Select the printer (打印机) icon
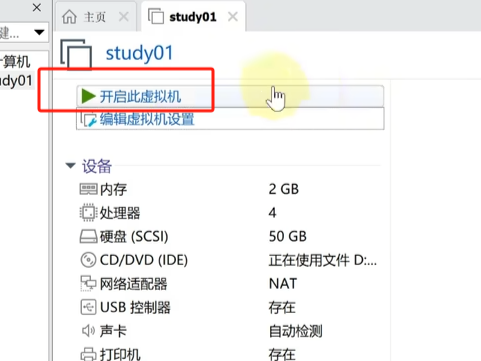 (88, 354)
